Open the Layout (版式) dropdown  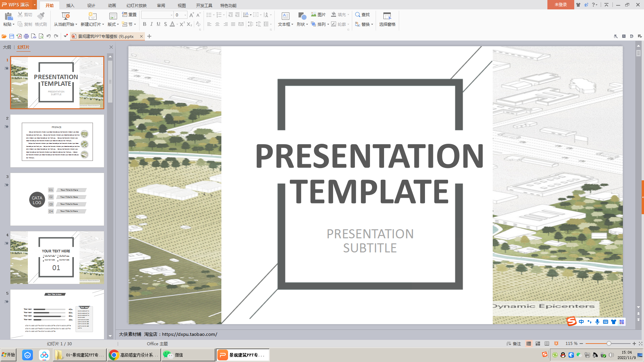113,24
